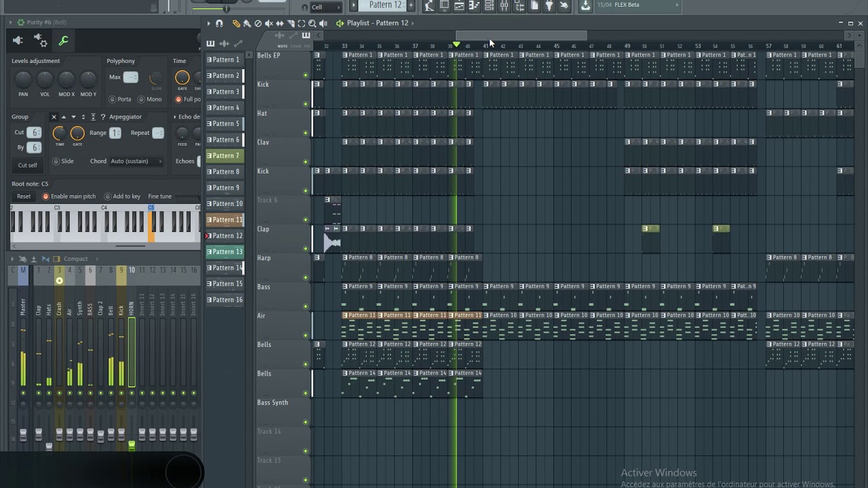868x488 pixels.
Task: Select Pattern 3 in the pattern picker
Action: click(x=224, y=91)
